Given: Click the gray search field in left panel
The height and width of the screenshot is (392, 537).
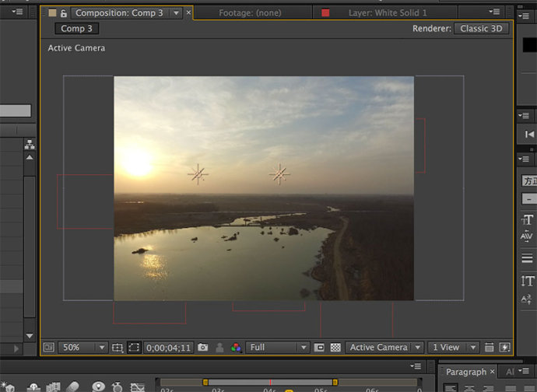Looking at the screenshot, I should click(15, 110).
